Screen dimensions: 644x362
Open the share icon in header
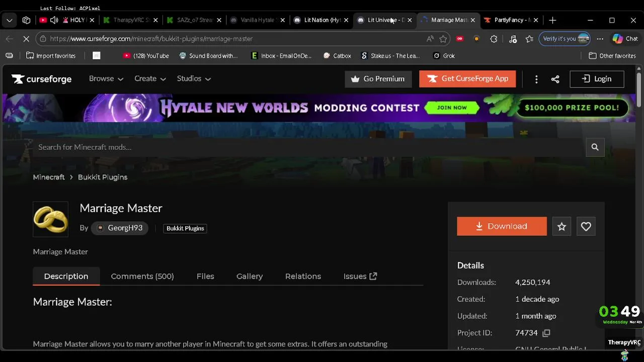(x=555, y=79)
